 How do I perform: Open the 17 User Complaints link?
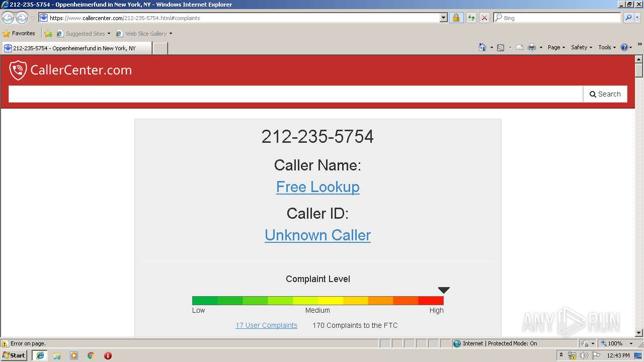266,325
